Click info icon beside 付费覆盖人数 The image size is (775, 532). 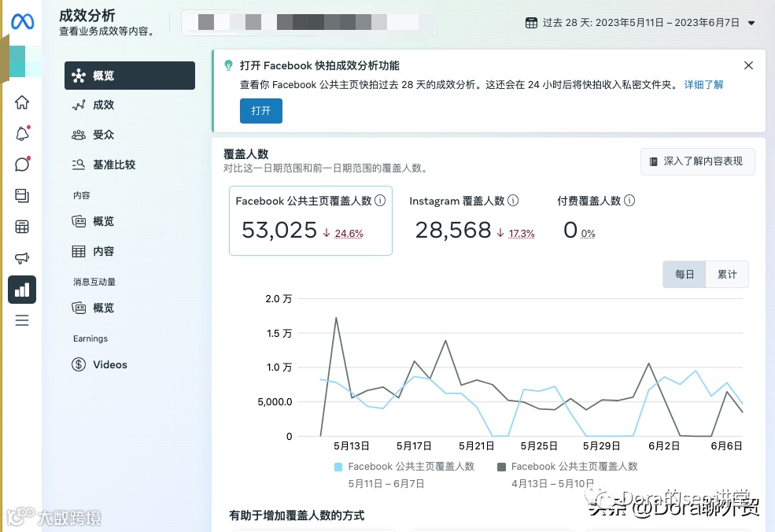click(x=629, y=200)
